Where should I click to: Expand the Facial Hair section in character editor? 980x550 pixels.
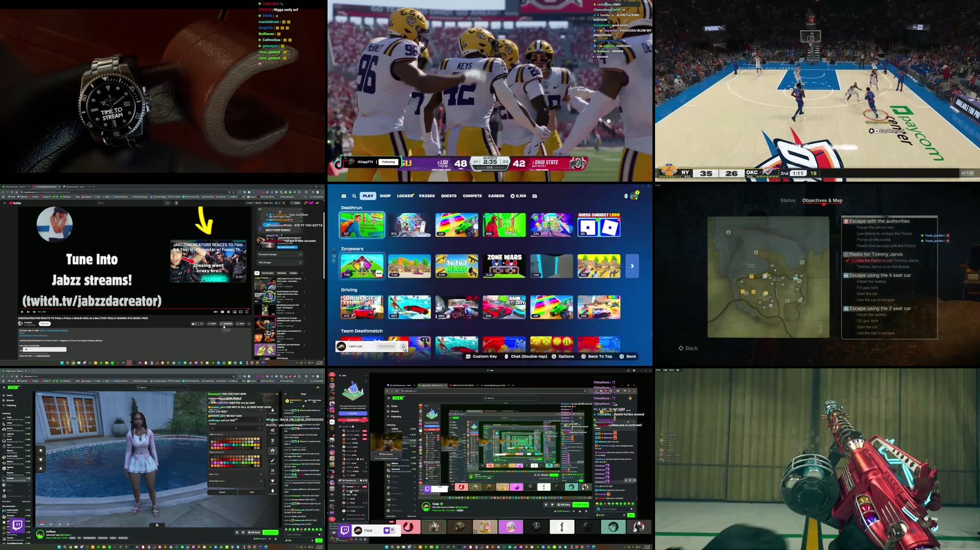(x=235, y=481)
